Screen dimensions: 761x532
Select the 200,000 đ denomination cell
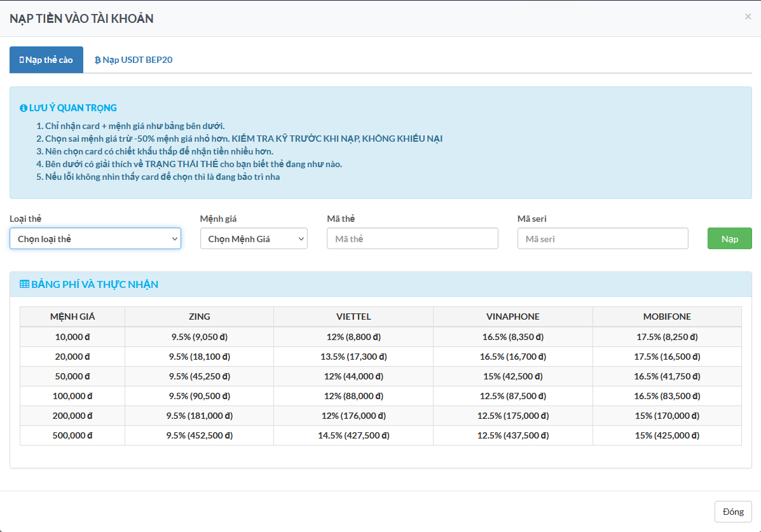click(x=72, y=416)
